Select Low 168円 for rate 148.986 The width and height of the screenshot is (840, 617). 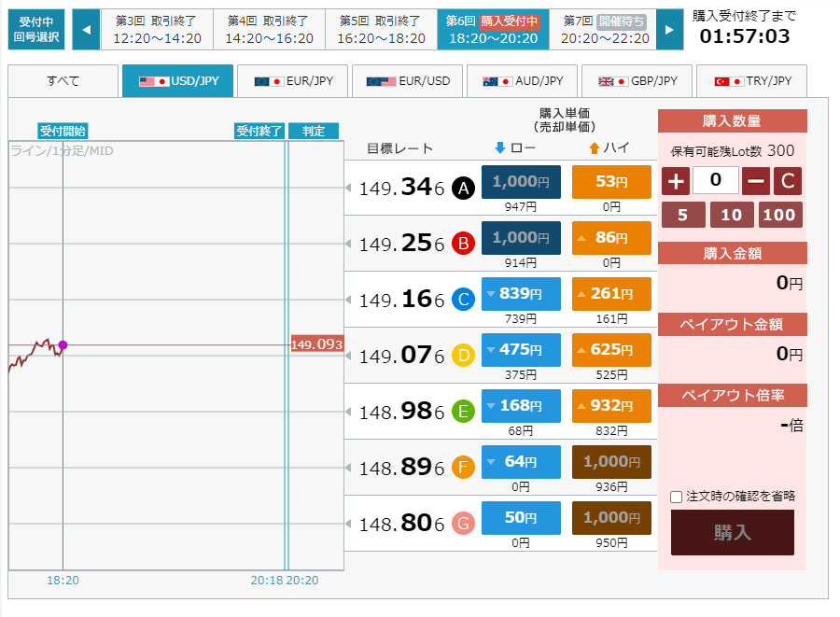click(x=521, y=405)
